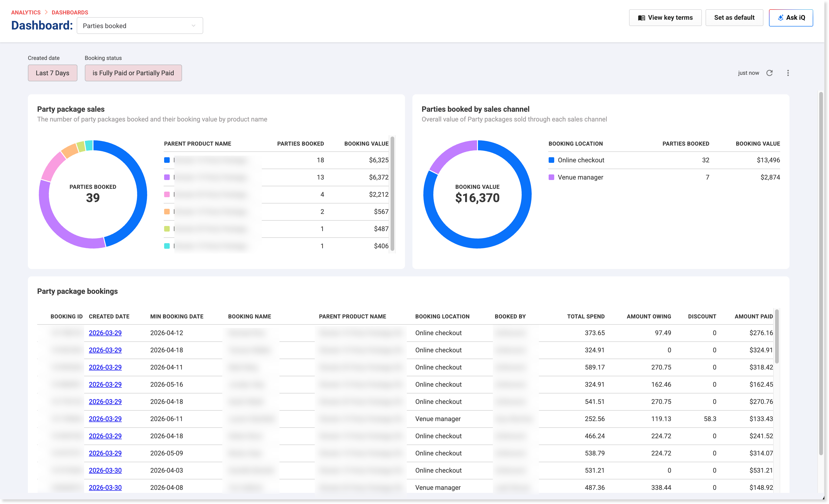
Task: Click the Party package sales table scrollbar
Action: [392, 193]
